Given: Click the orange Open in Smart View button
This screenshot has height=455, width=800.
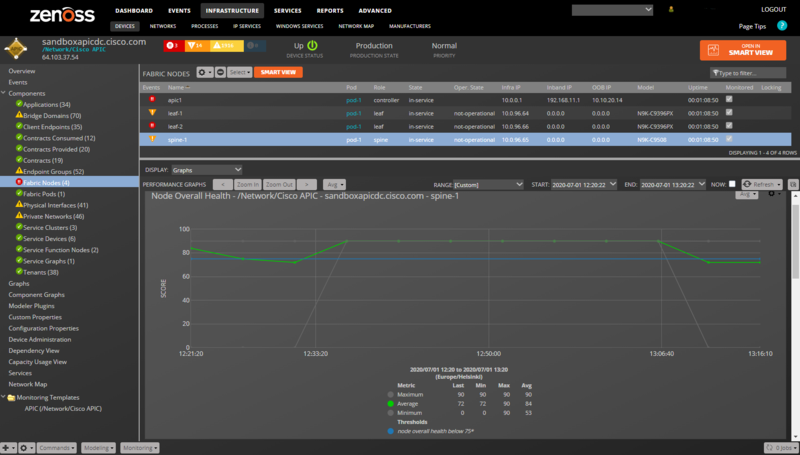Looking at the screenshot, I should [x=743, y=50].
